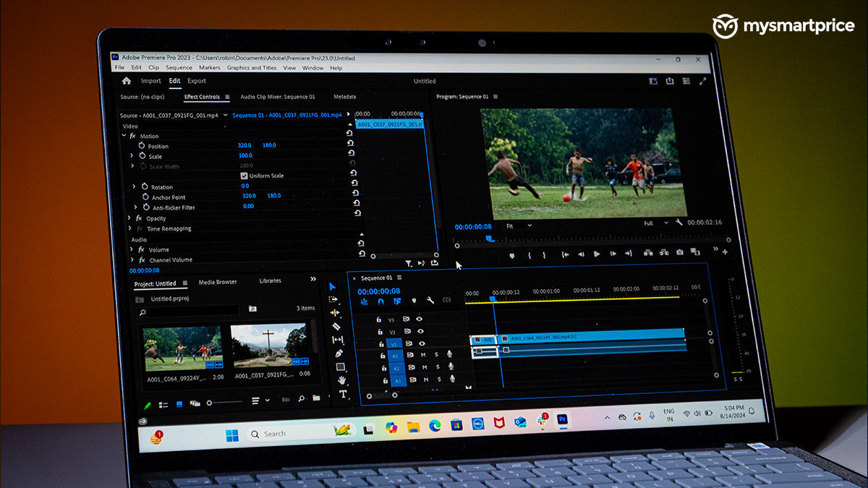Select the Ripple Edit tool
This screenshot has width=868, height=488.
[x=335, y=313]
